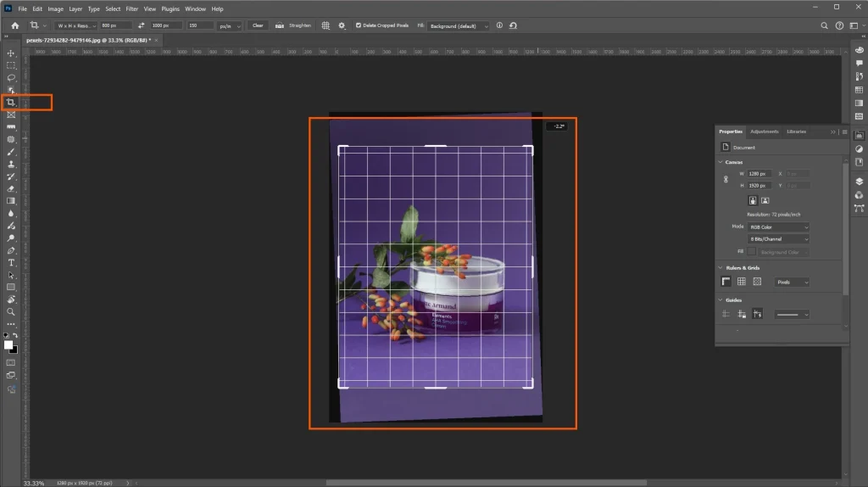Collapse the Canvas section
The height and width of the screenshot is (487, 868).
tap(721, 162)
